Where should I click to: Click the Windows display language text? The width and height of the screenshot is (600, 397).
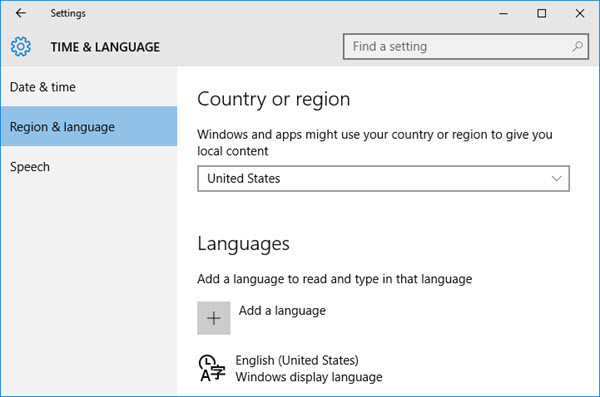coord(309,377)
